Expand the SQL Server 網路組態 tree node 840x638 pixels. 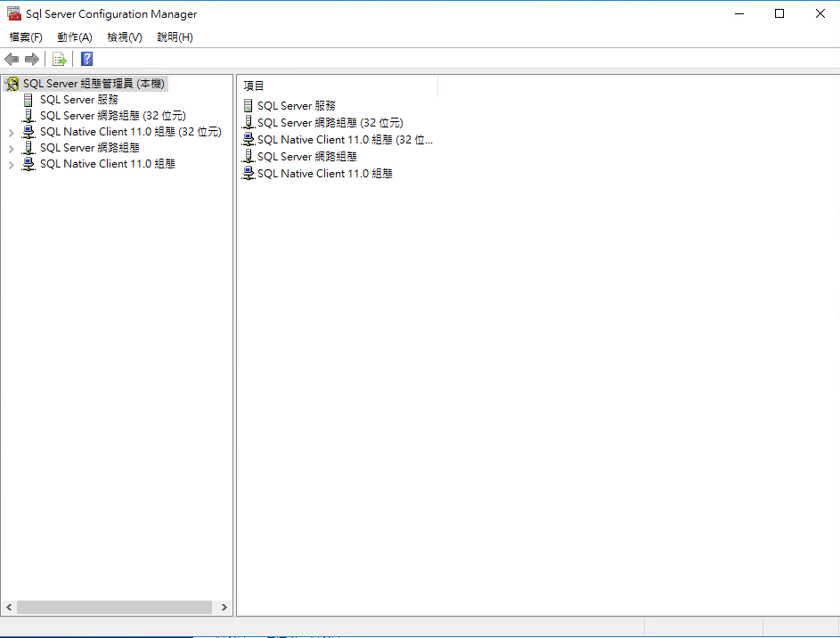tap(12, 149)
